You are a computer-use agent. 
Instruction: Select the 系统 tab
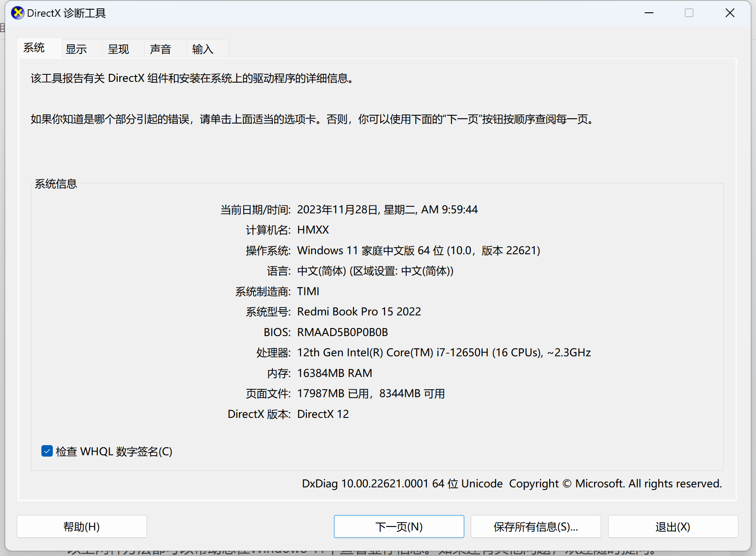[x=39, y=48]
